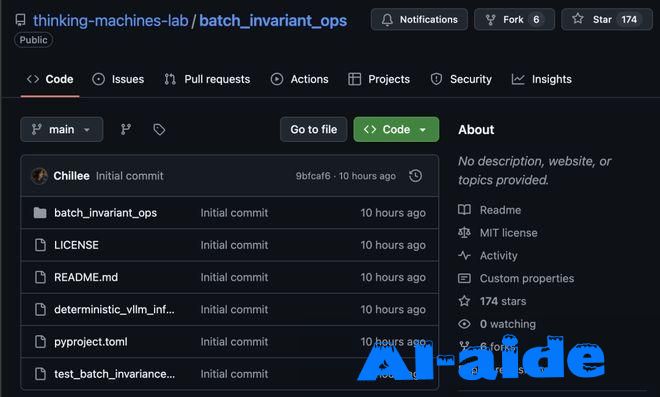Open pyproject.toml file
This screenshot has width=660, height=397.
tap(90, 342)
